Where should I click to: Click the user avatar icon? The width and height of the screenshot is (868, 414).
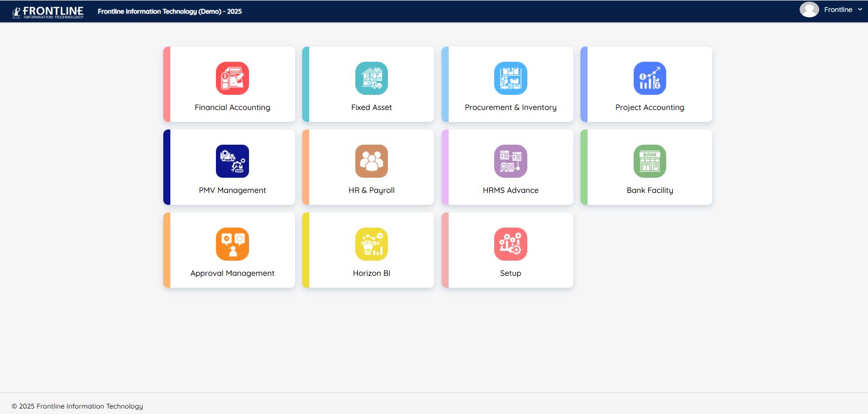pos(809,10)
